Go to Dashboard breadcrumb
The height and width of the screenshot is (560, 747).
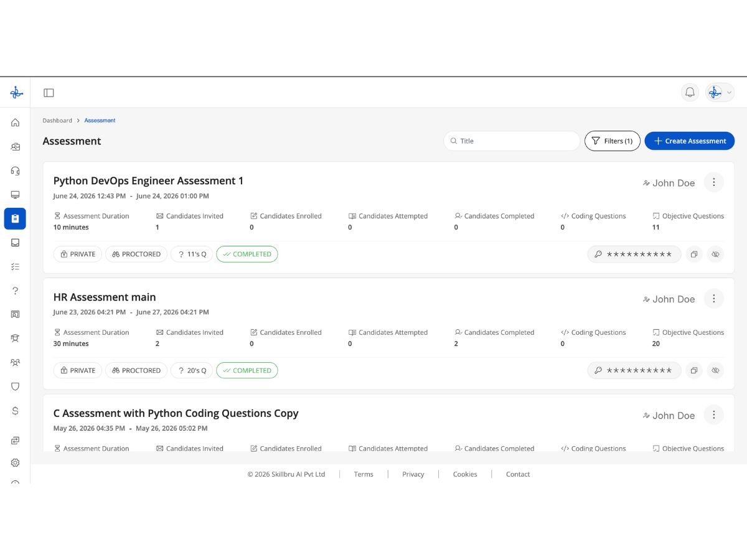point(57,121)
